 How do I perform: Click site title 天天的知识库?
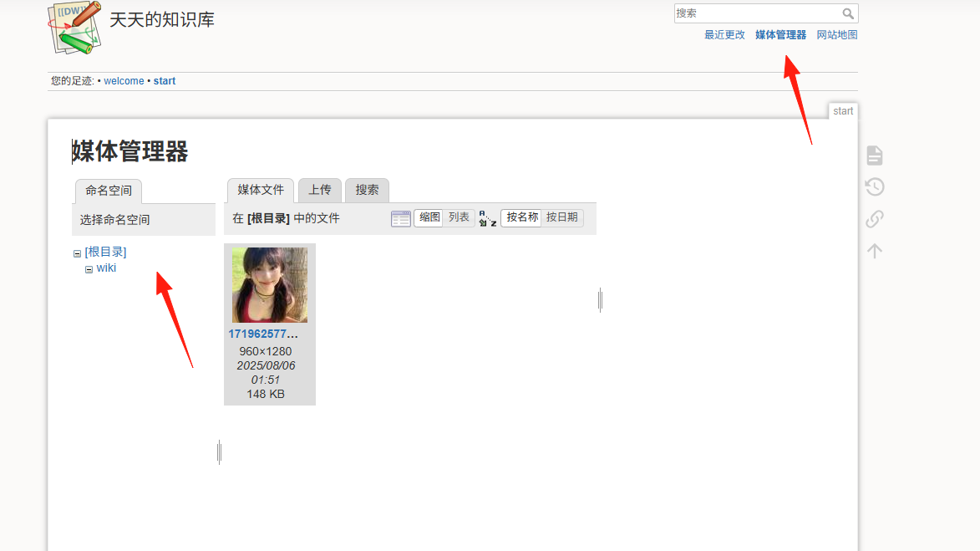162,19
